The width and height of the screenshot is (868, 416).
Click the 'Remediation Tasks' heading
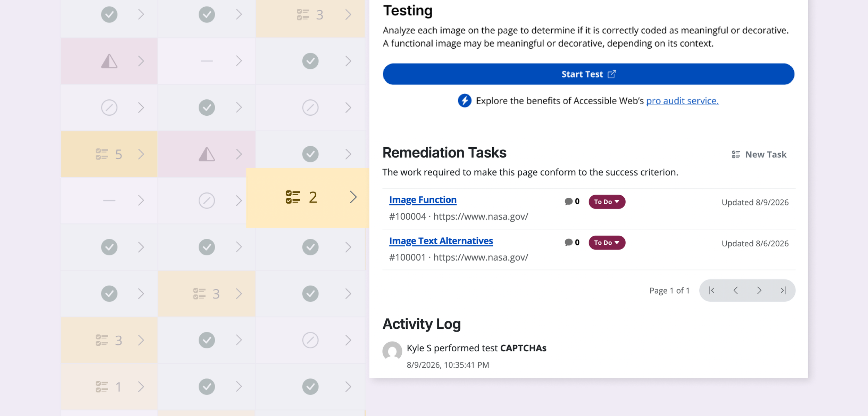click(444, 153)
